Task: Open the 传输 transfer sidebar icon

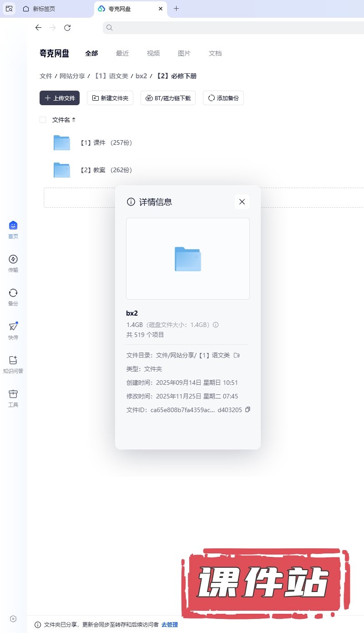Action: coord(13,260)
